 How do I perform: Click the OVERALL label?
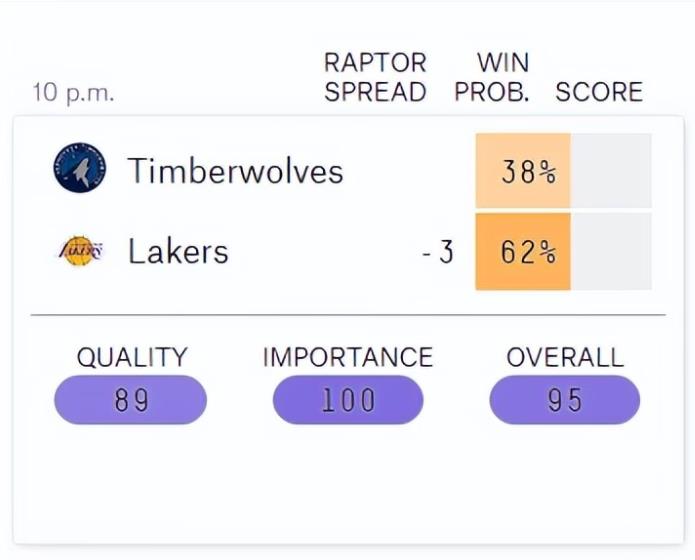click(x=565, y=357)
